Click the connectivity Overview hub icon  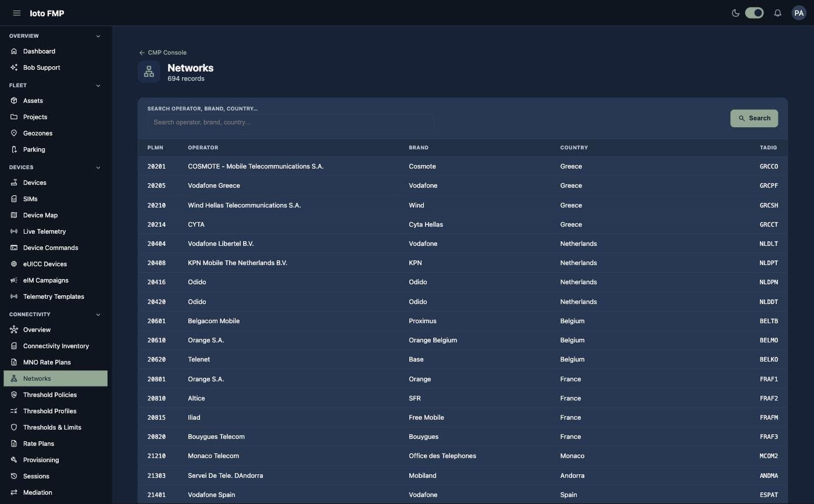click(x=14, y=330)
